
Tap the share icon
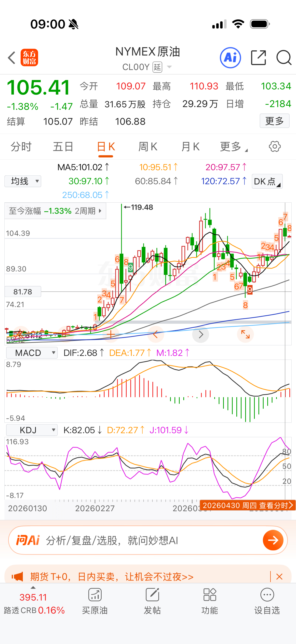[258, 58]
